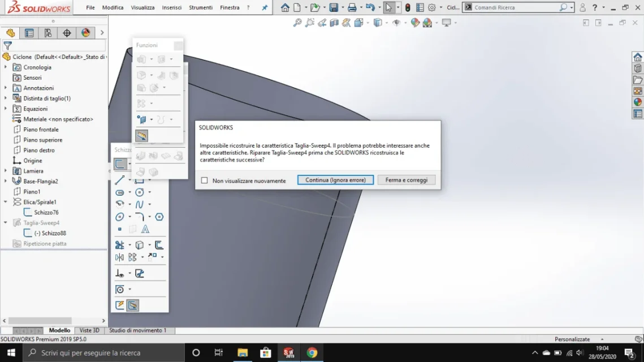Viewport: 644px width, 362px height.
Task: Open the PropertyManager tab
Action: (29, 33)
